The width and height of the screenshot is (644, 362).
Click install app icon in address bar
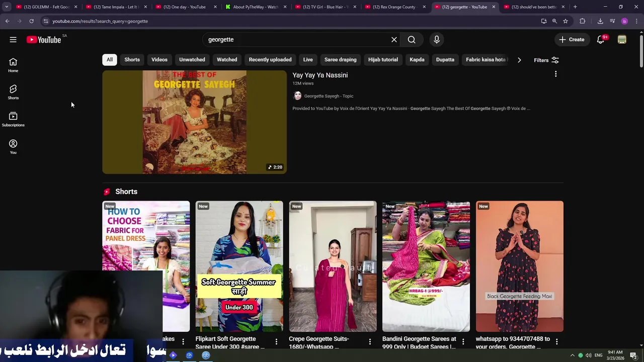pos(544,21)
